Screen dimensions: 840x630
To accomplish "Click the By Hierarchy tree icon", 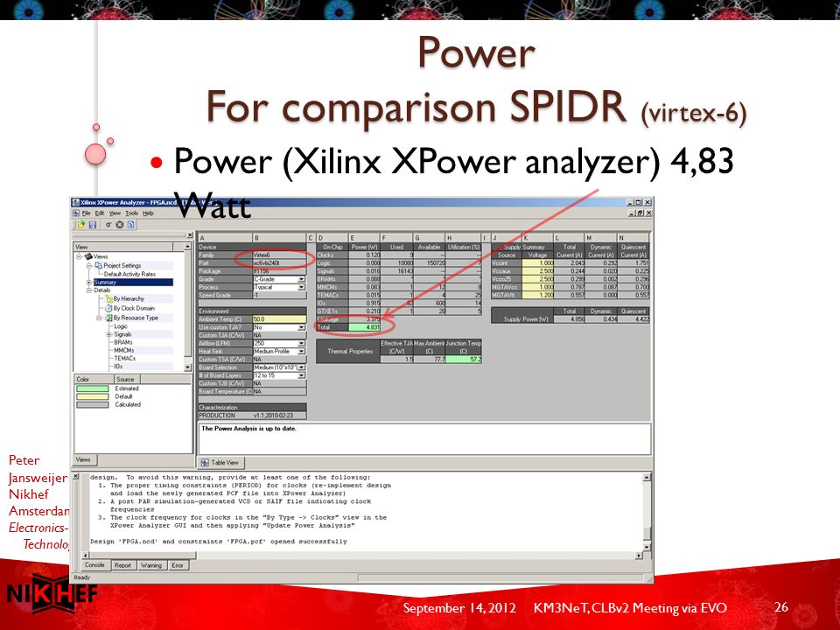I will point(109,299).
